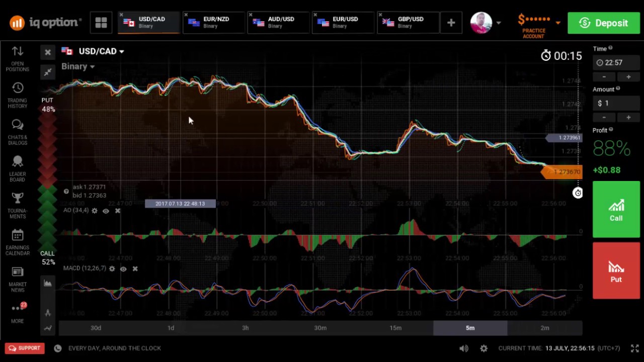Open chart type selector icon
Screen dimensions: 644x362
click(48, 283)
